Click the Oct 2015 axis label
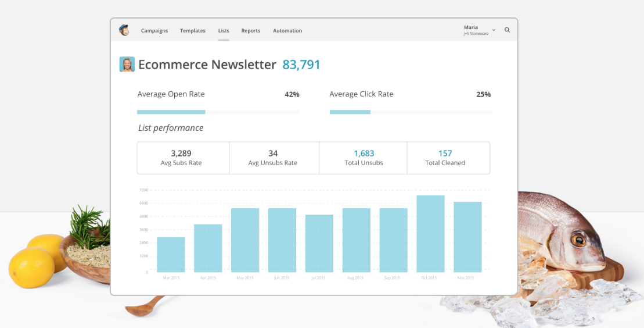Image resolution: width=644 pixels, height=328 pixels. 429,278
